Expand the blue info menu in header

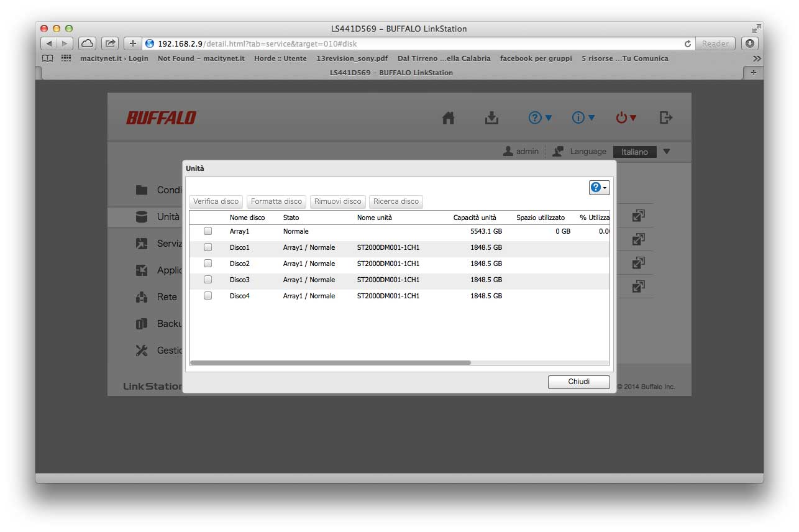coord(583,117)
